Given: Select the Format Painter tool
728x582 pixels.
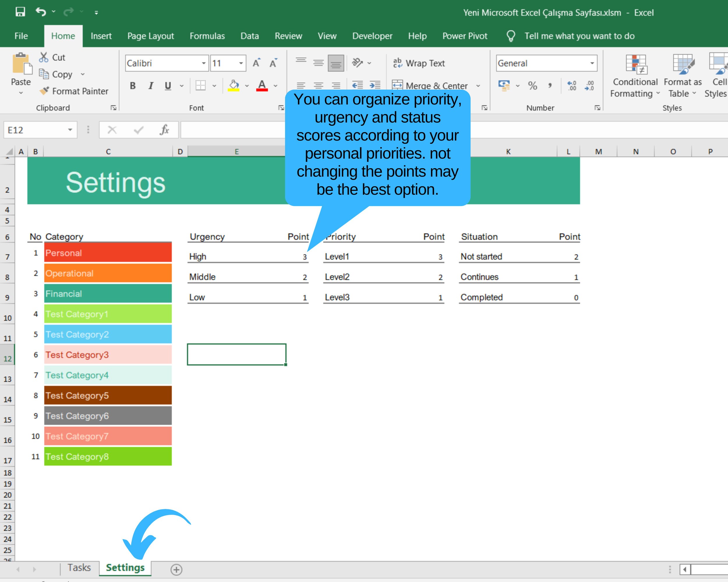Looking at the screenshot, I should 74,91.
